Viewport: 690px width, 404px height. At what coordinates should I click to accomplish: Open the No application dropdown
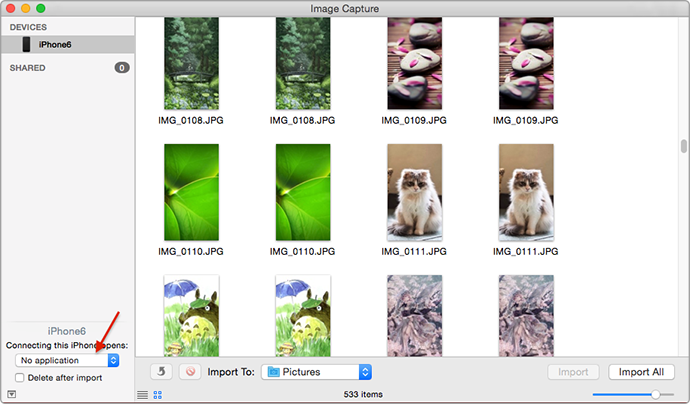tap(67, 360)
